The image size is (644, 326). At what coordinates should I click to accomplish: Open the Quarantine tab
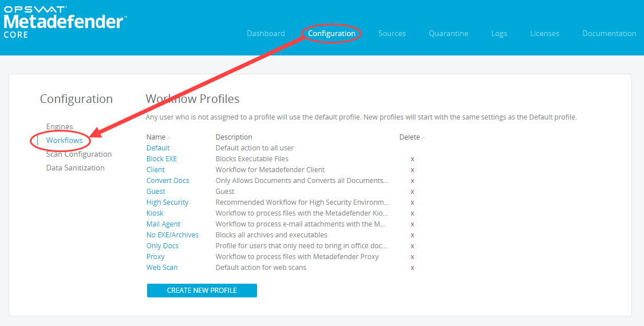448,34
